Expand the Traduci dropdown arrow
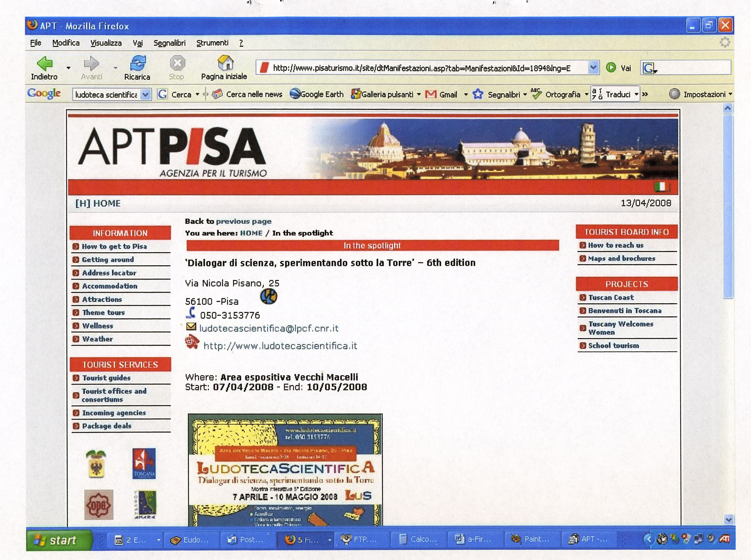The image size is (751, 560). point(637,94)
